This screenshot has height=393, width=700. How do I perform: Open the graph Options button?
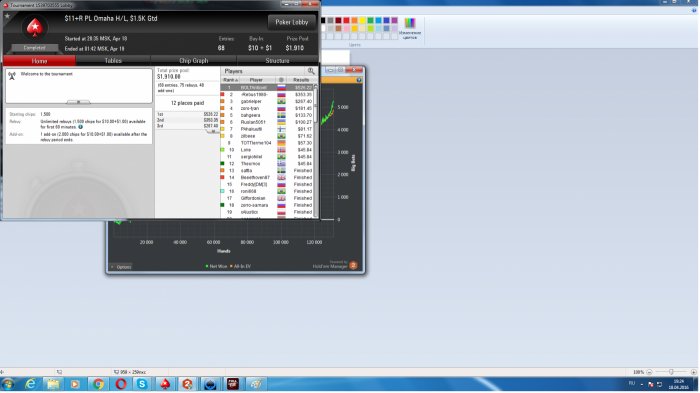121,267
